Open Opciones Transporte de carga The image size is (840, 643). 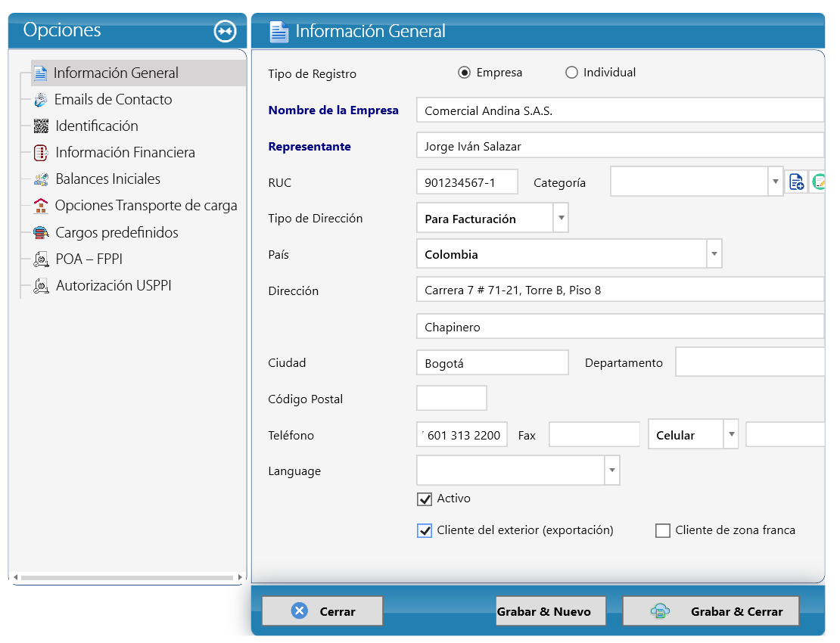(x=146, y=206)
